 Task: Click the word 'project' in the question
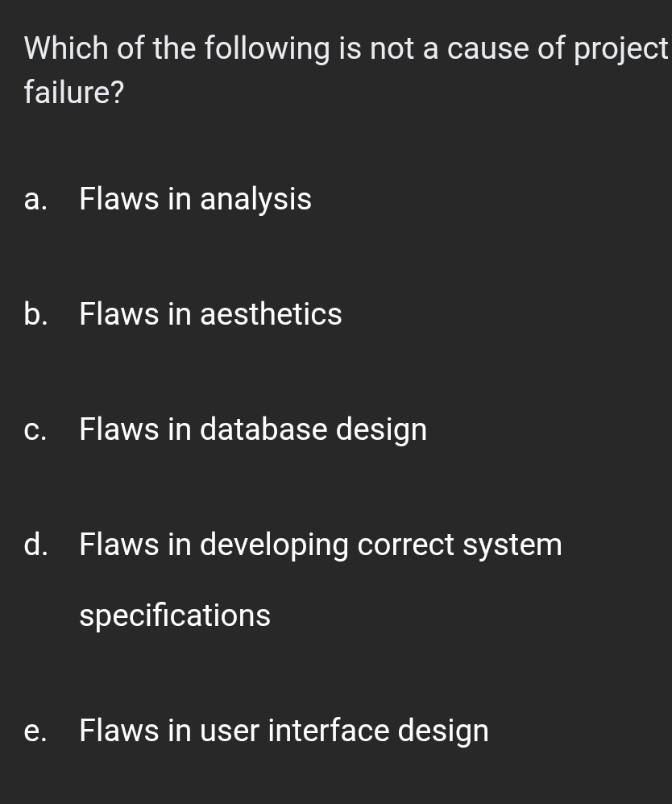(x=620, y=49)
